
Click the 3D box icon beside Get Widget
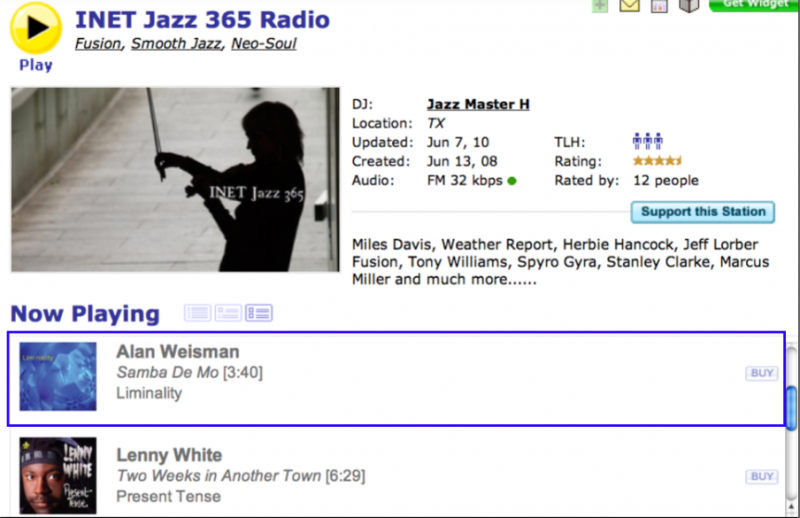(688, 5)
